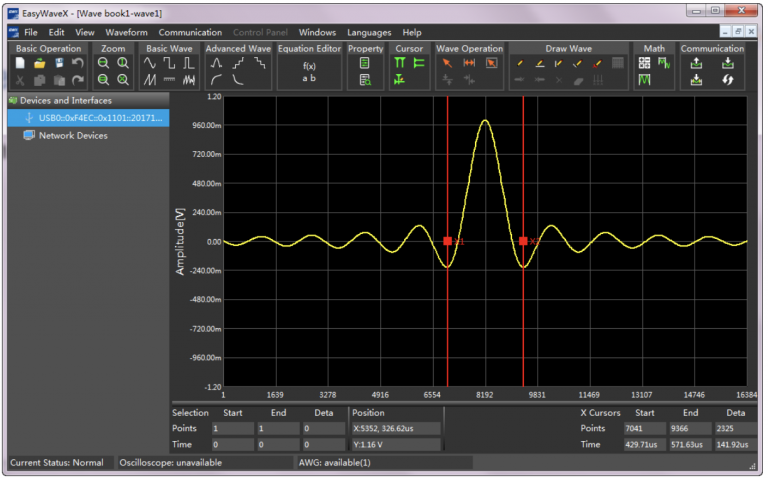Click the sync arrows Communication icon

click(x=728, y=80)
